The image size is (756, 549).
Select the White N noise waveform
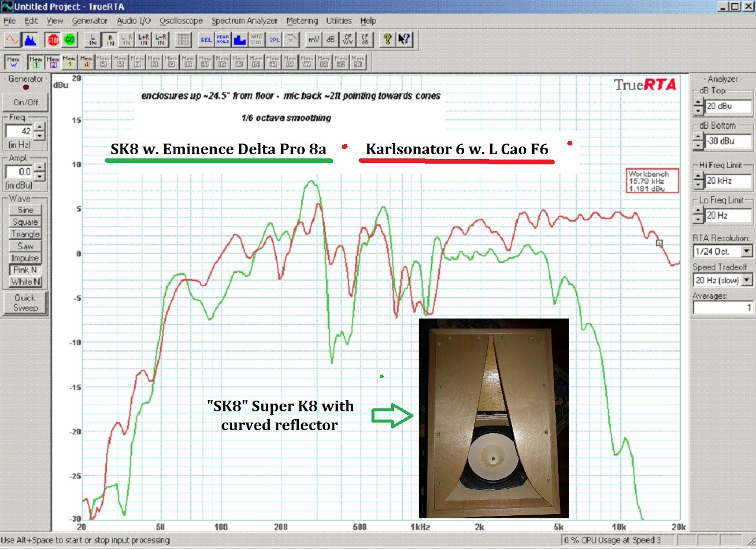25,282
